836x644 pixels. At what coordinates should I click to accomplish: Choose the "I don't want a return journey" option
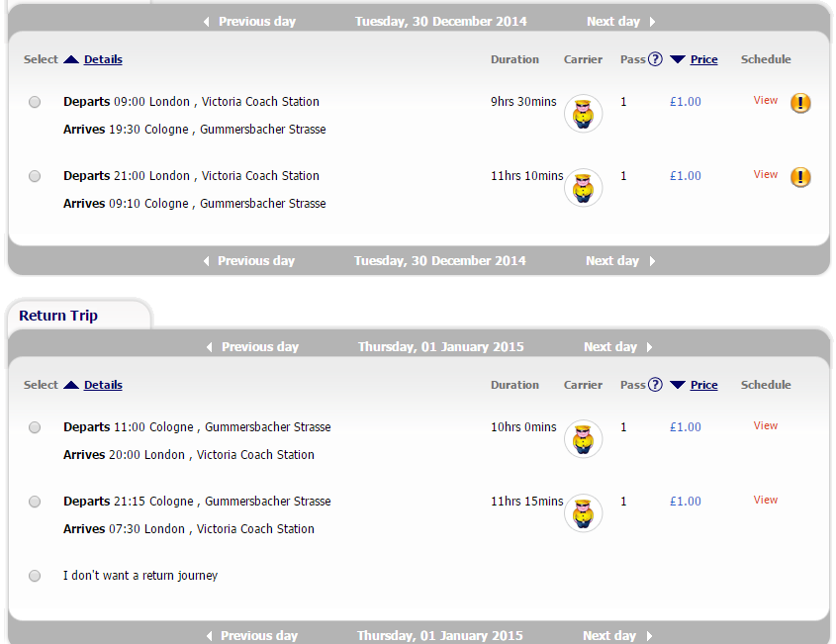point(35,576)
